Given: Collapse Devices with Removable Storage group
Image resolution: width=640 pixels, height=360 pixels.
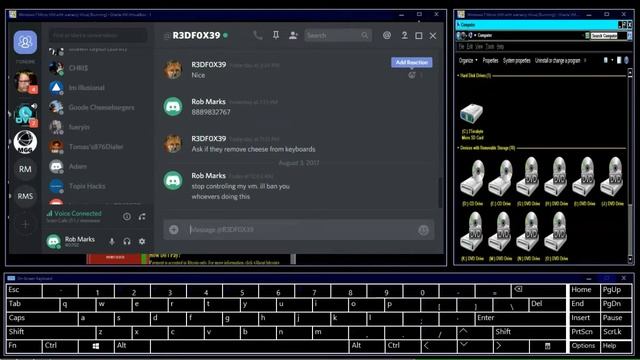Looking at the screenshot, I should tap(458, 148).
